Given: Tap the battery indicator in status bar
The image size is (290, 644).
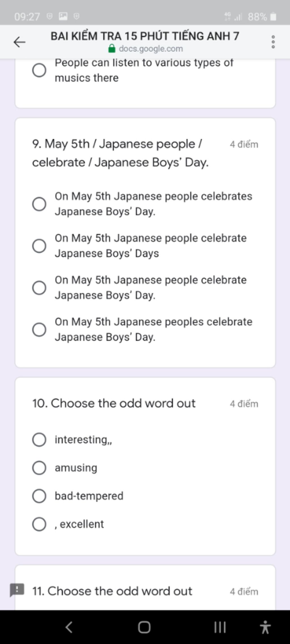Looking at the screenshot, I should tap(273, 17).
